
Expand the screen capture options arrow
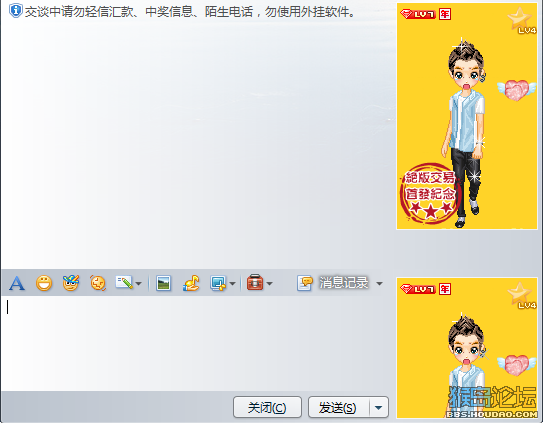pos(232,283)
